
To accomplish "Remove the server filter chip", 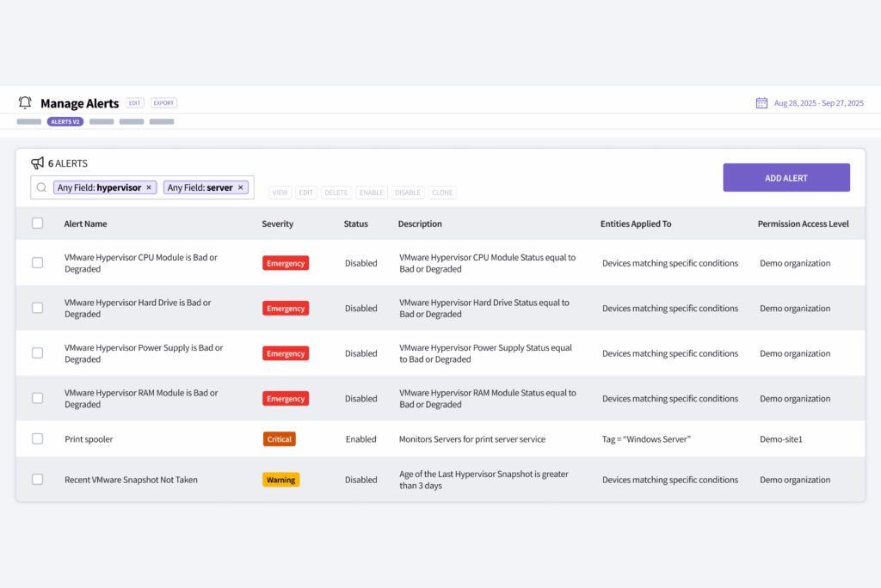I will [240, 187].
